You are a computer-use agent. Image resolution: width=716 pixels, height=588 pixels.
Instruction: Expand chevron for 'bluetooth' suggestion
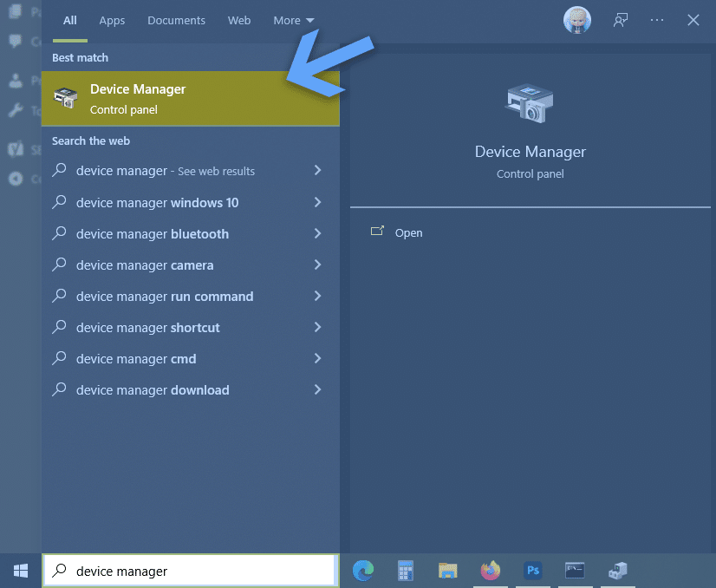coord(318,233)
